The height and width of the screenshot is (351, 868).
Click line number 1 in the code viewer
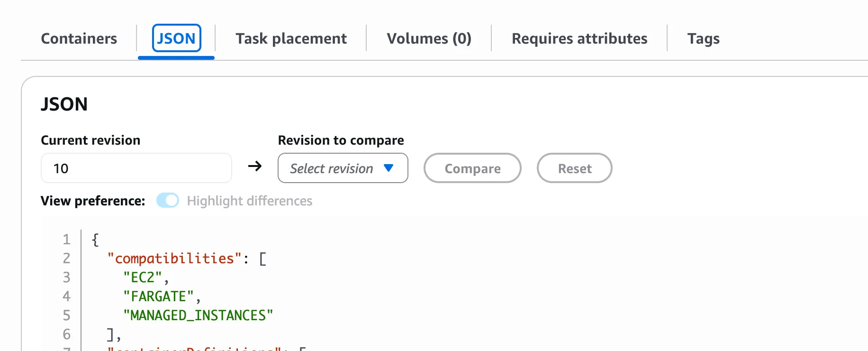tap(66, 240)
